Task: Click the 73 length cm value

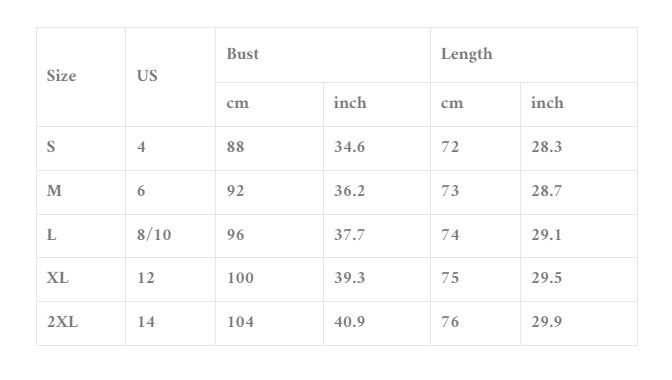Action: pyautogui.click(x=450, y=191)
